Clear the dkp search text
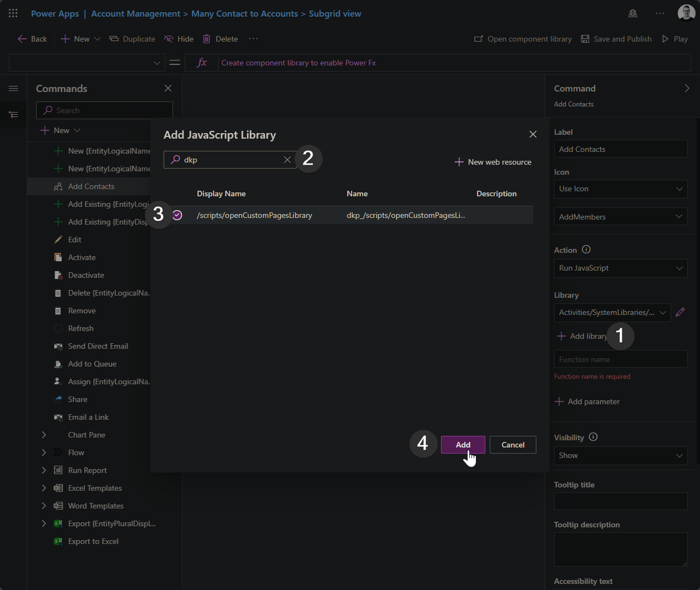Screen dimensions: 700x590 coord(287,160)
